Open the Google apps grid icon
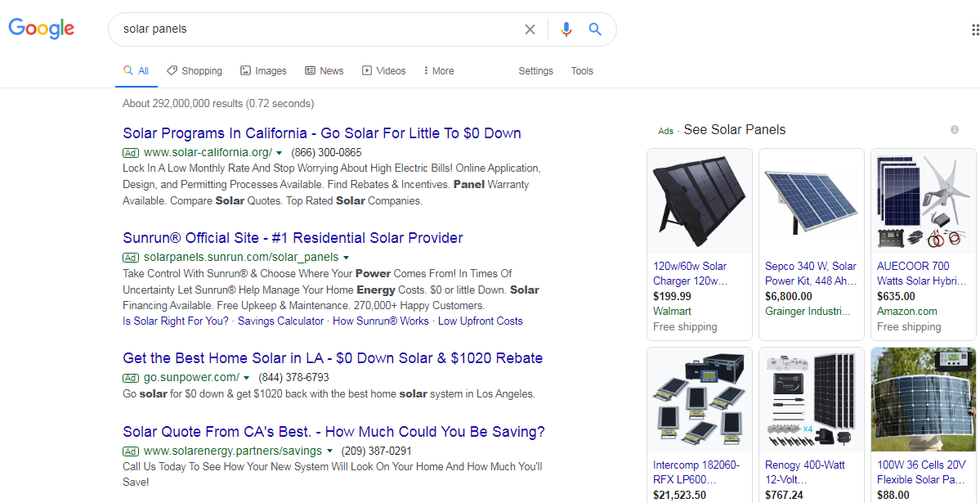This screenshot has height=503, width=980. coord(975,29)
